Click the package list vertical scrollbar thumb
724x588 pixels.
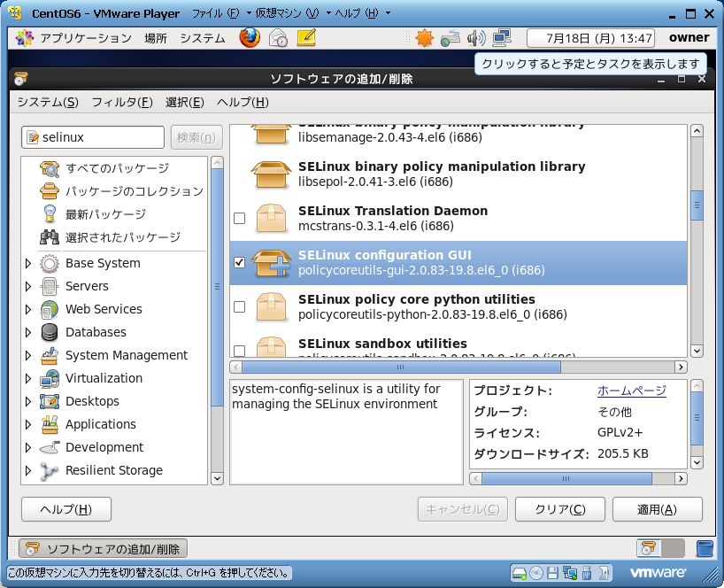click(697, 205)
